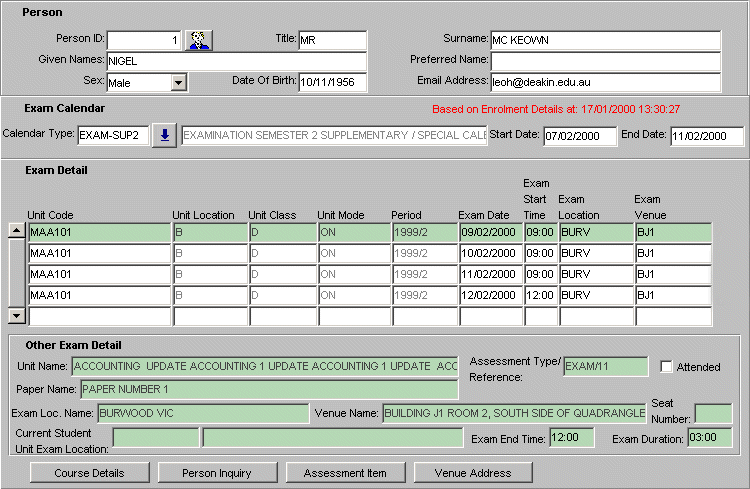
Task: Click the Assessment Item button
Action: [345, 473]
